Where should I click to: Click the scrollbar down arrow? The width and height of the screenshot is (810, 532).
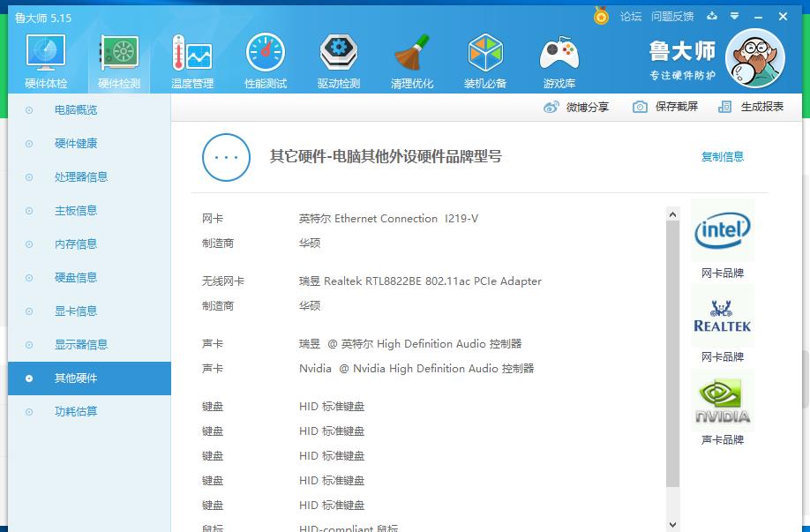pos(672,525)
